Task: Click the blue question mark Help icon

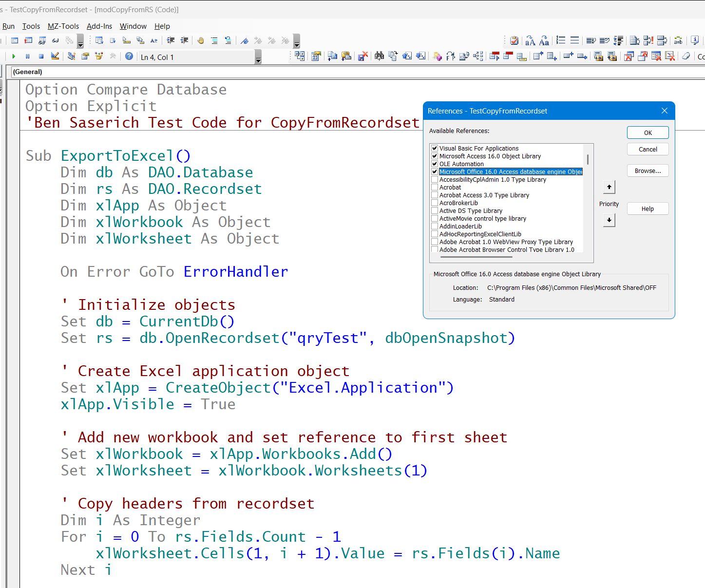Action: point(129,56)
